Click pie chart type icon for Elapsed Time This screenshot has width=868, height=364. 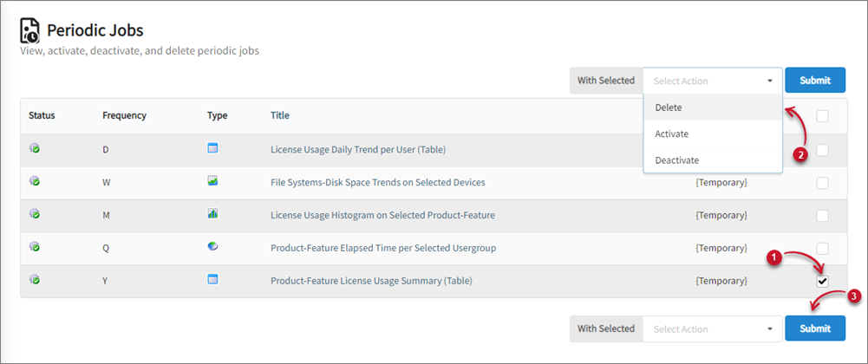pos(212,247)
